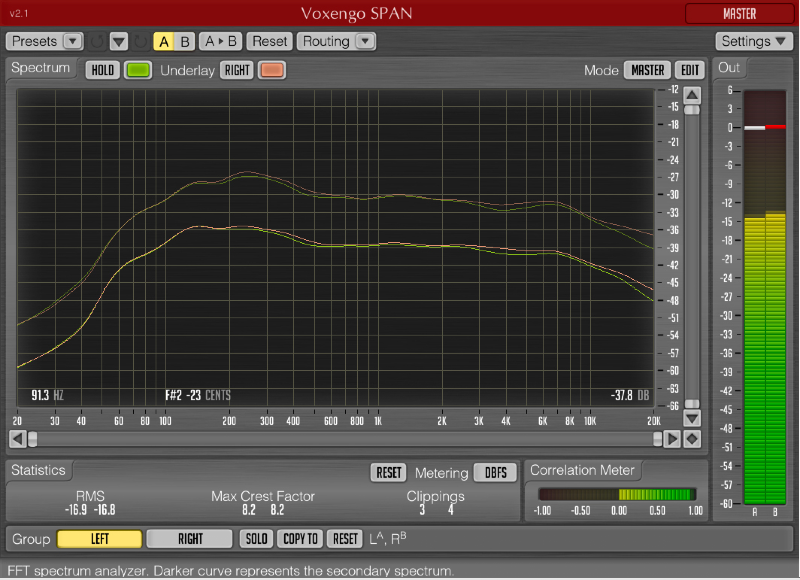Screen dimensions: 800x580
Task: Toggle the spectrum HOLD button
Action: (x=101, y=70)
